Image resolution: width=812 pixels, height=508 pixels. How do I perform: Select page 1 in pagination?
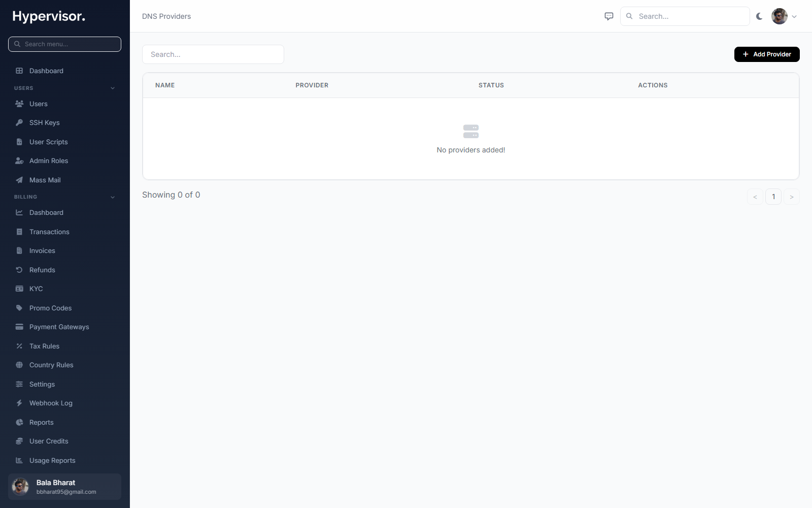coord(773,197)
